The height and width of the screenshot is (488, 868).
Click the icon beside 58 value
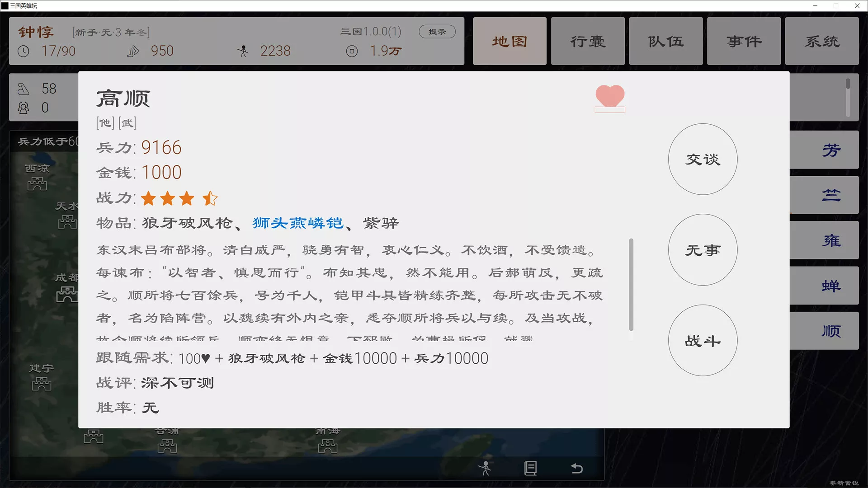point(24,89)
